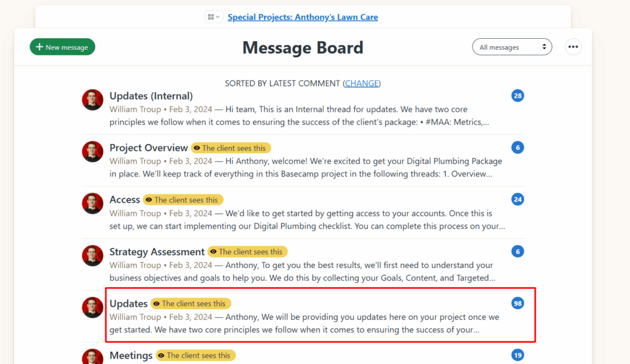Image resolution: width=630 pixels, height=364 pixels.
Task: Open the Strategy Assessment message title
Action: tap(157, 251)
